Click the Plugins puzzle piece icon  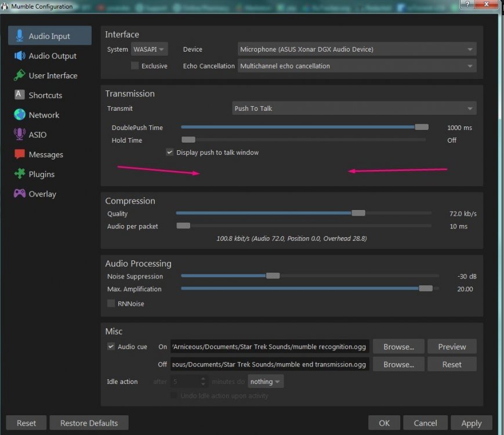(x=20, y=174)
